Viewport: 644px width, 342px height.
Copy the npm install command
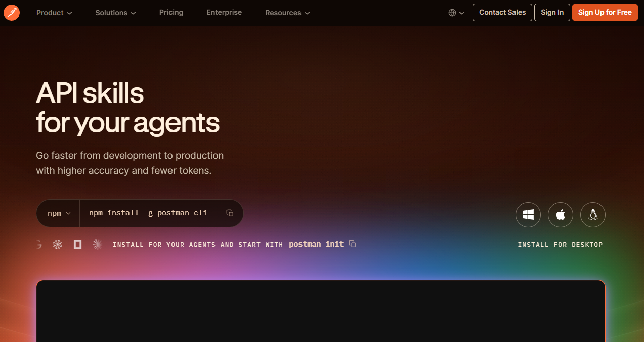pos(230,213)
